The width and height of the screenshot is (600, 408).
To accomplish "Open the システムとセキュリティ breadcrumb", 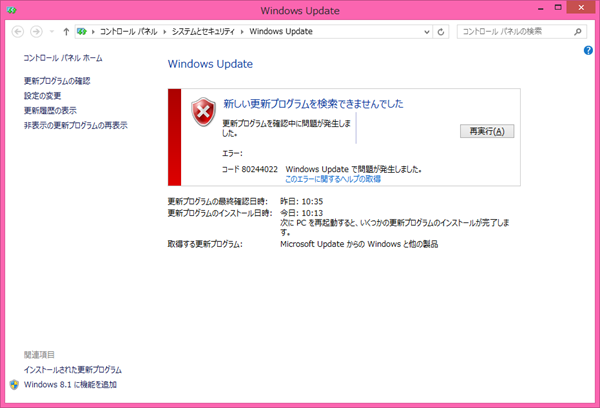I will click(203, 32).
